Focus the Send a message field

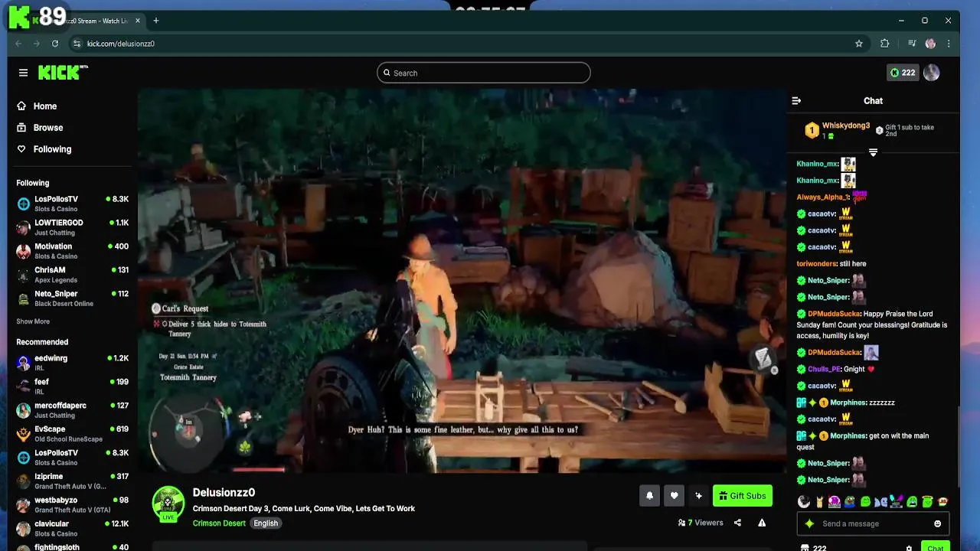tap(873, 523)
